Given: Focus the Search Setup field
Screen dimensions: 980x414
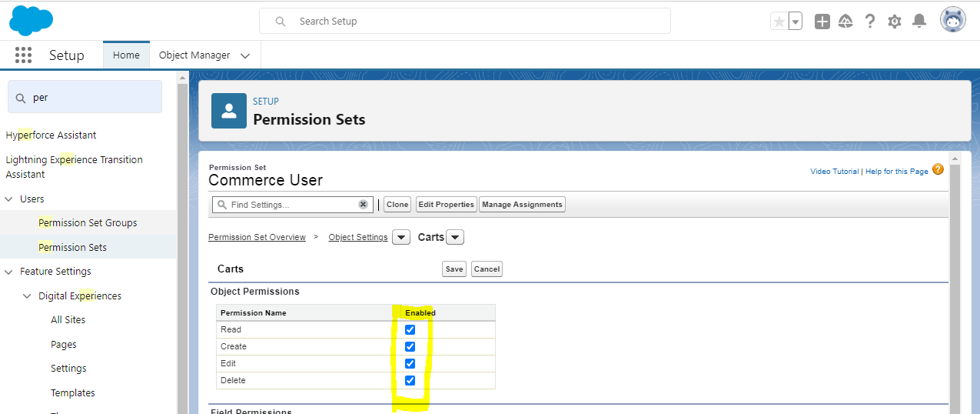Looking at the screenshot, I should coord(465,21).
